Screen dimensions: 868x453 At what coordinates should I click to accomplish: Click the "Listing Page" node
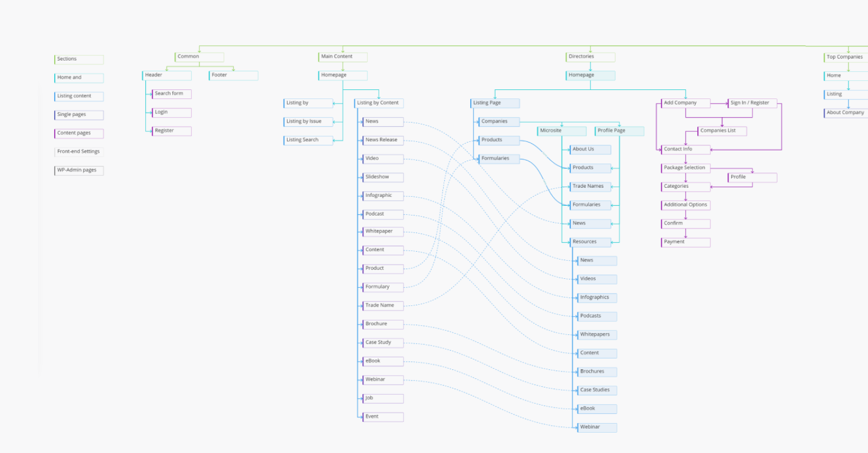tap(495, 103)
